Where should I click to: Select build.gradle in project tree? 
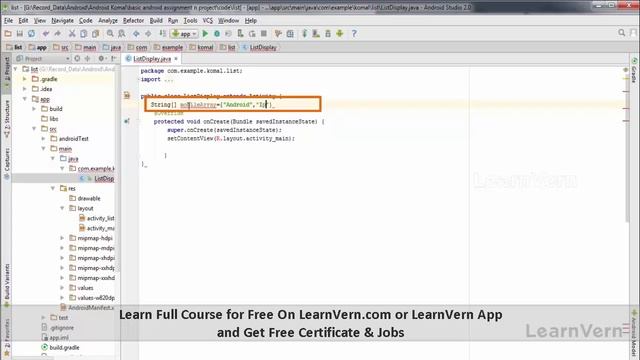pos(60,347)
